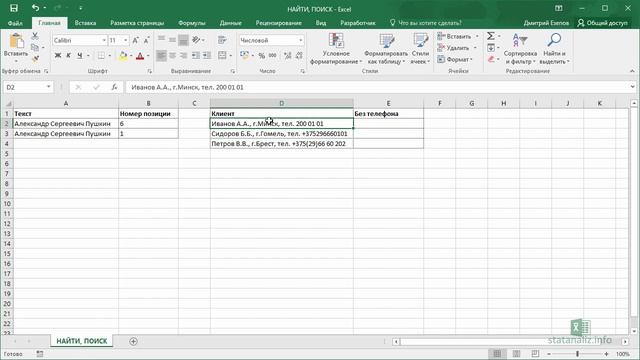
Task: Open Format as Table (Форматировать как таблицу)
Action: pyautogui.click(x=386, y=49)
